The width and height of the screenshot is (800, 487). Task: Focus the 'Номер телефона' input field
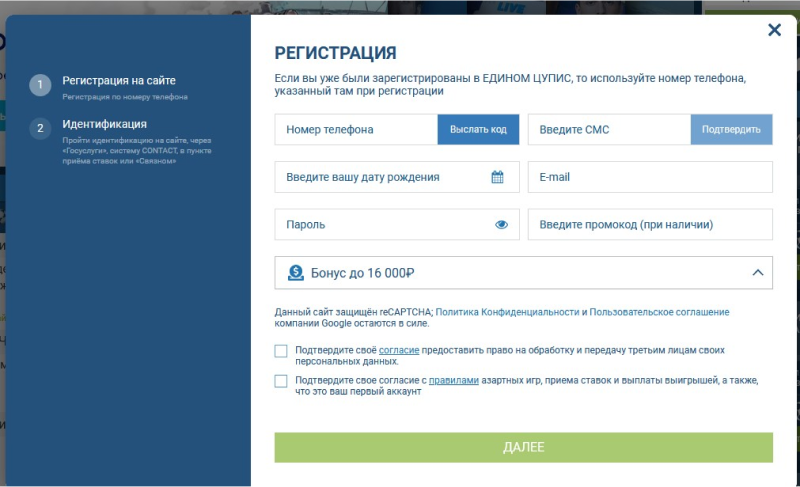[356, 129]
